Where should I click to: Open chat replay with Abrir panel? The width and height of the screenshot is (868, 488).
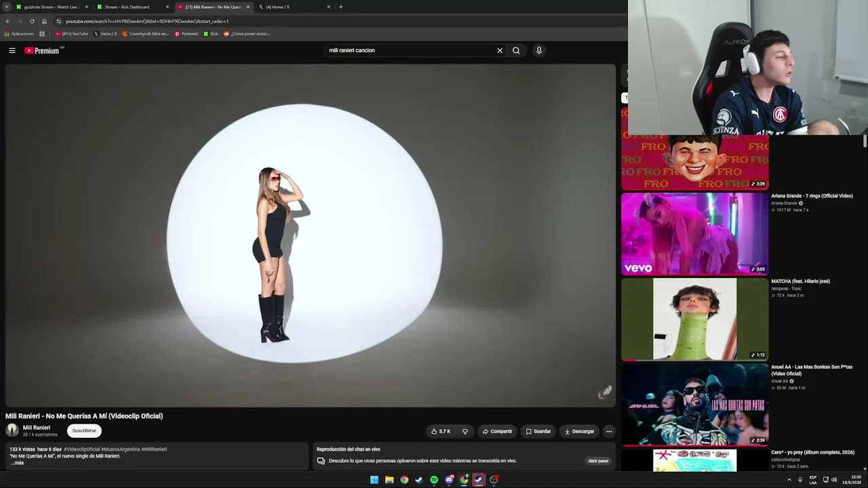(x=598, y=461)
